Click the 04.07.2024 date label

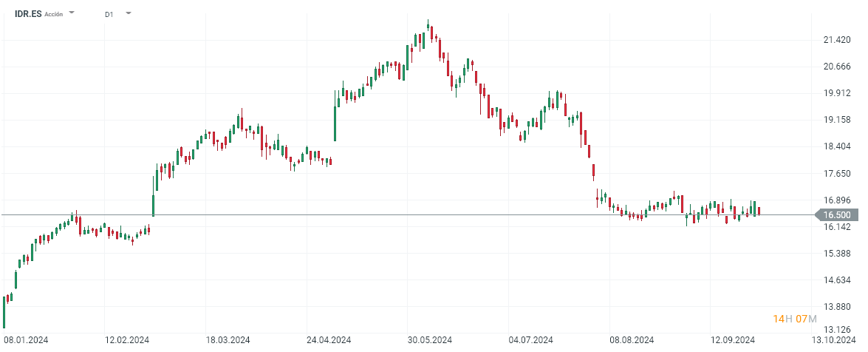(x=531, y=340)
